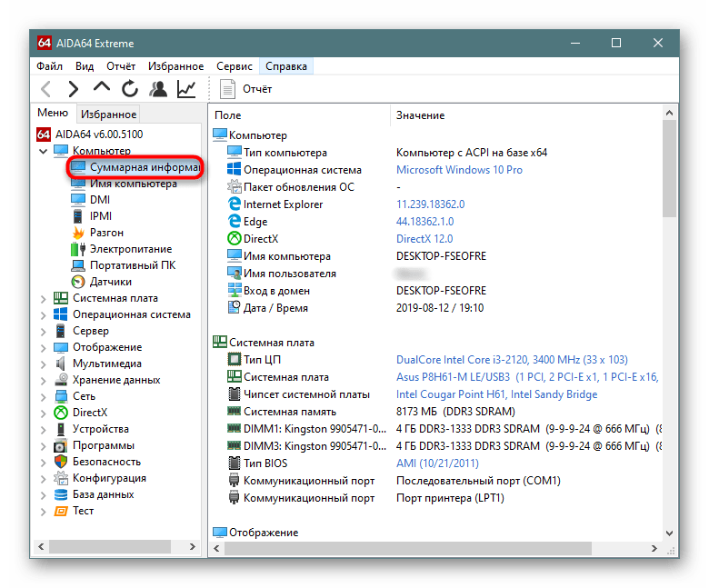Click the Тест benchmark icon
Image resolution: width=709 pixels, height=588 pixels.
coord(61,511)
